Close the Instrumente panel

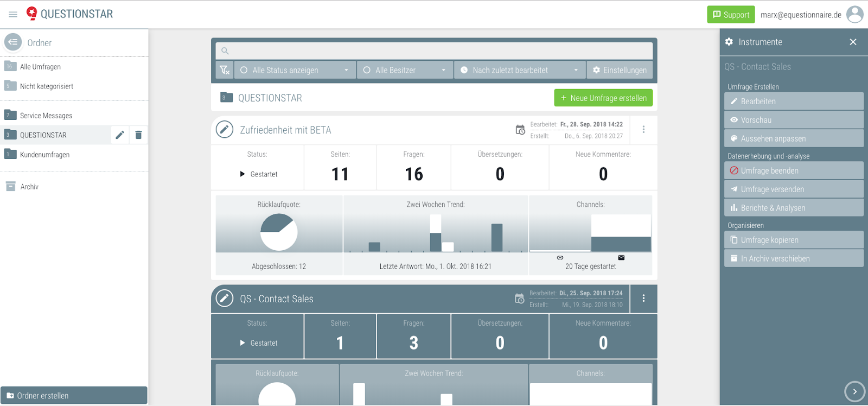853,42
